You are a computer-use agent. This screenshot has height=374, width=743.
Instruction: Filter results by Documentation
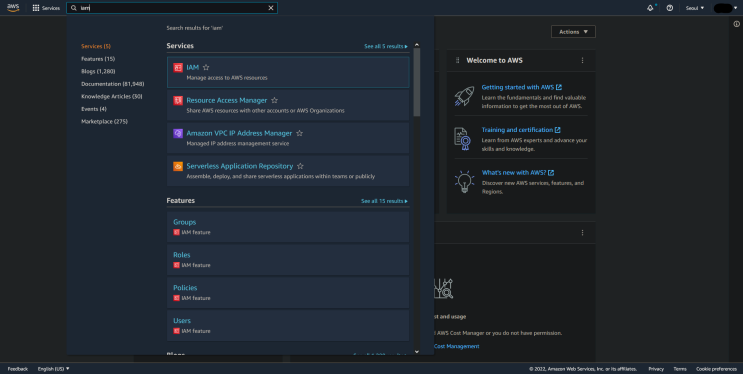tap(112, 84)
